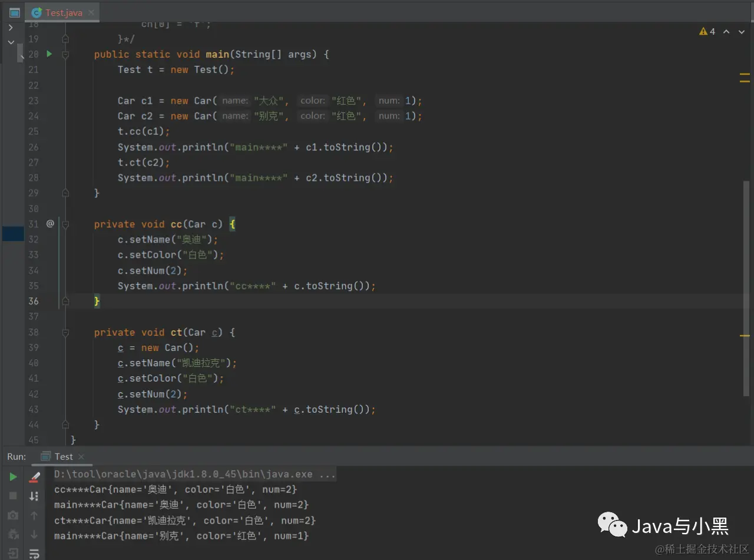Run main using the green gutter arrow on line 20

tap(49, 54)
